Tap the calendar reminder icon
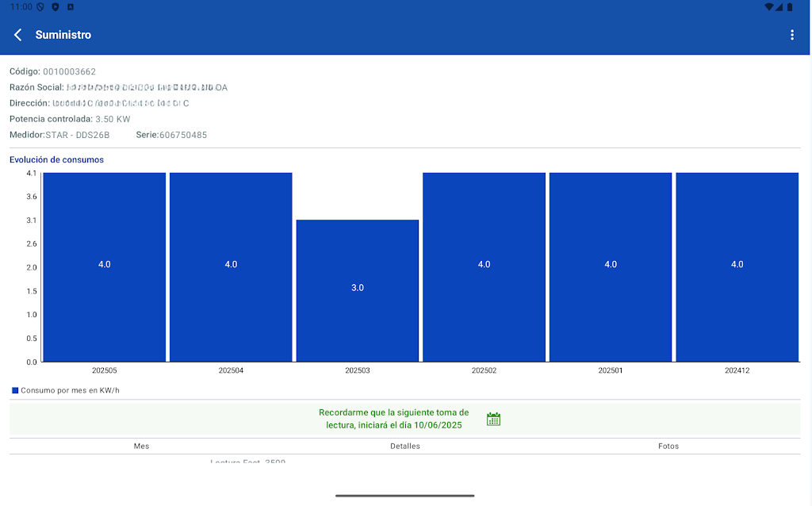The width and height of the screenshot is (812, 506). [493, 419]
